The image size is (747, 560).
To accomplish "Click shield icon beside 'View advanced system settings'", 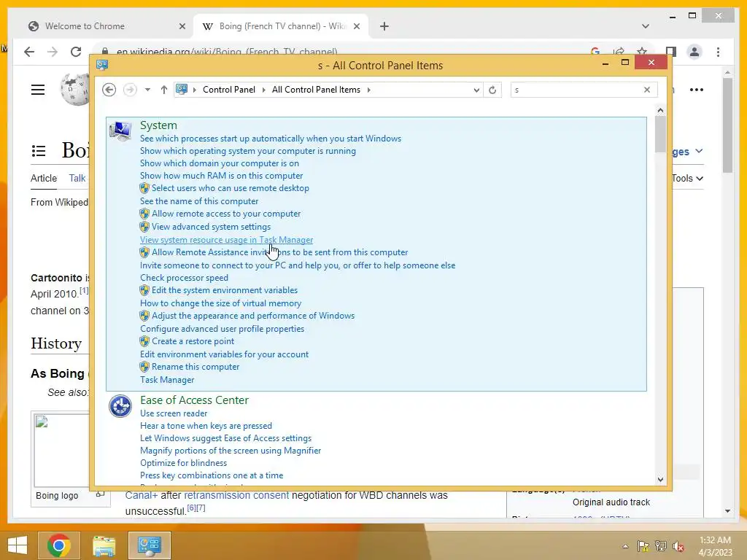I will point(144,227).
